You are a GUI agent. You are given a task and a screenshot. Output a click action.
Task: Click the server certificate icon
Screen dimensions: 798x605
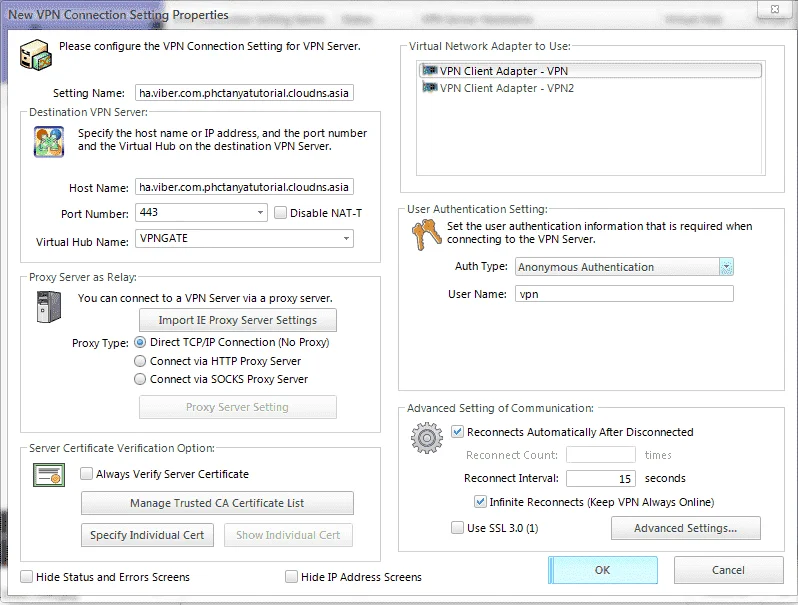click(x=49, y=475)
